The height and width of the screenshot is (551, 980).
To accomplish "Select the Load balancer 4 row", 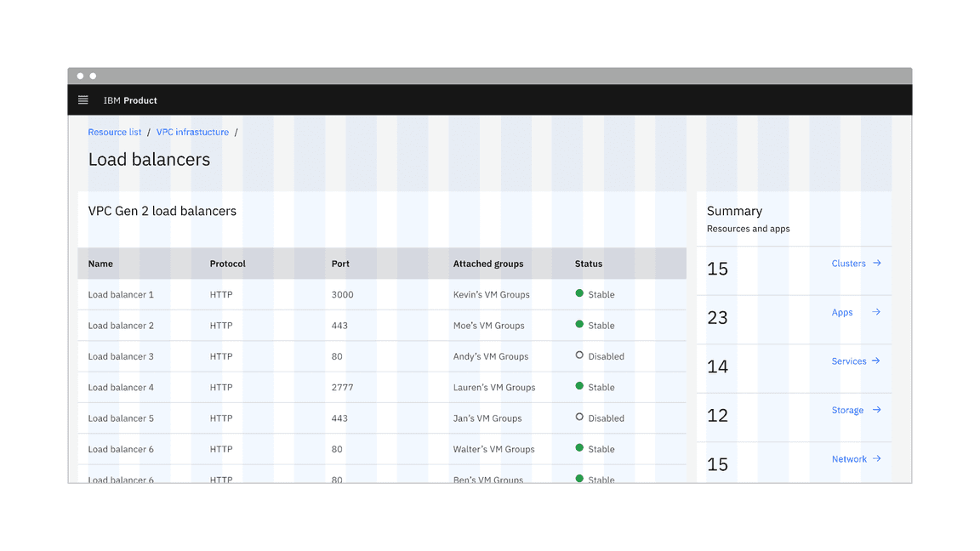I will tap(121, 388).
